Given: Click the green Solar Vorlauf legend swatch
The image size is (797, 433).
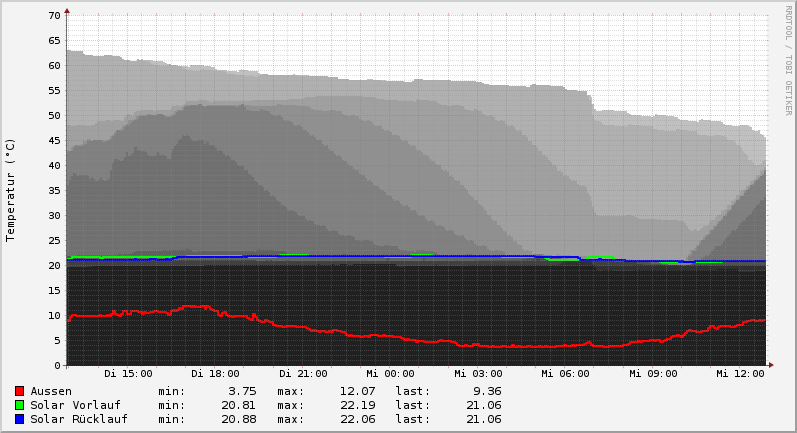Looking at the screenshot, I should (19, 405).
